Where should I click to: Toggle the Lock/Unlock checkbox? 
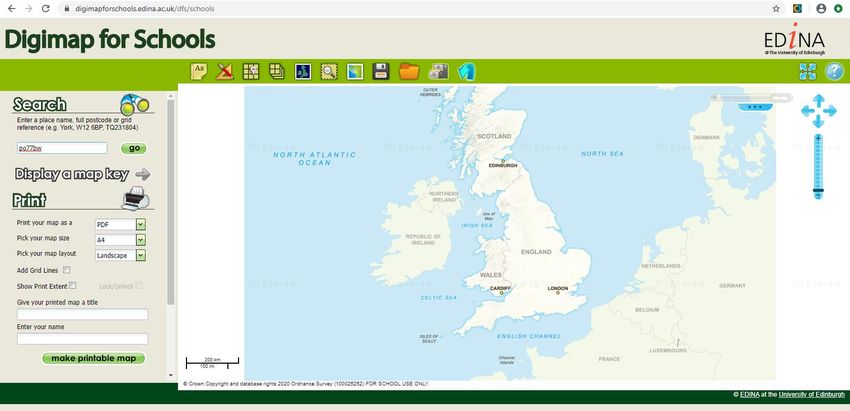tap(139, 285)
